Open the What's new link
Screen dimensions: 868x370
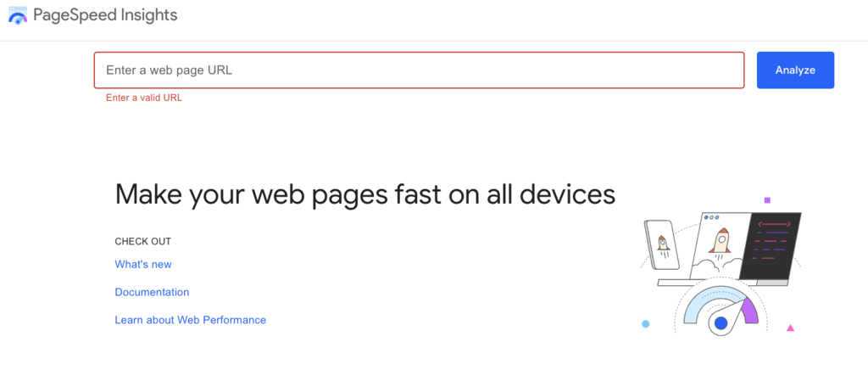143,264
